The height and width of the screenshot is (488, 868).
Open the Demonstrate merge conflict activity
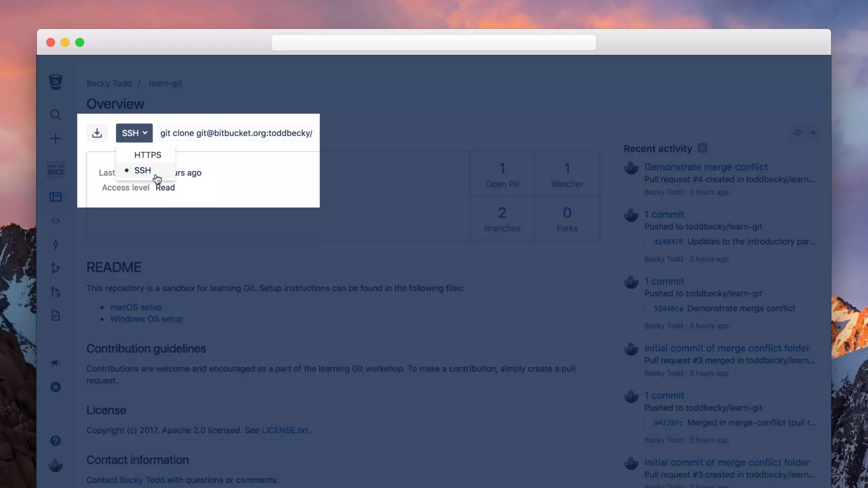[706, 167]
